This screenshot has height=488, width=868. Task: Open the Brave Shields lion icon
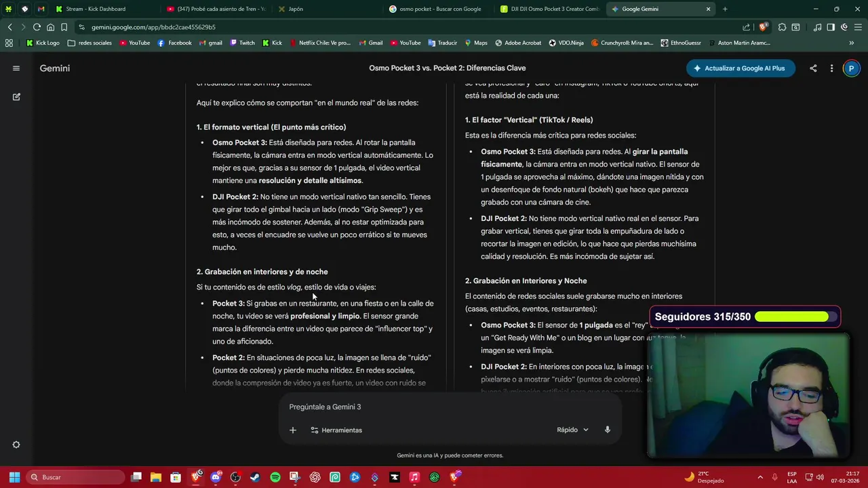coord(764,27)
